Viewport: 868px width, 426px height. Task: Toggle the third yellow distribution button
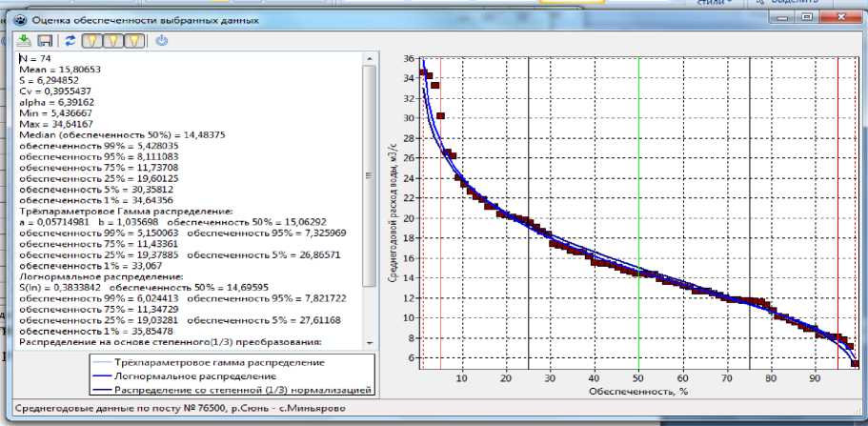click(135, 40)
